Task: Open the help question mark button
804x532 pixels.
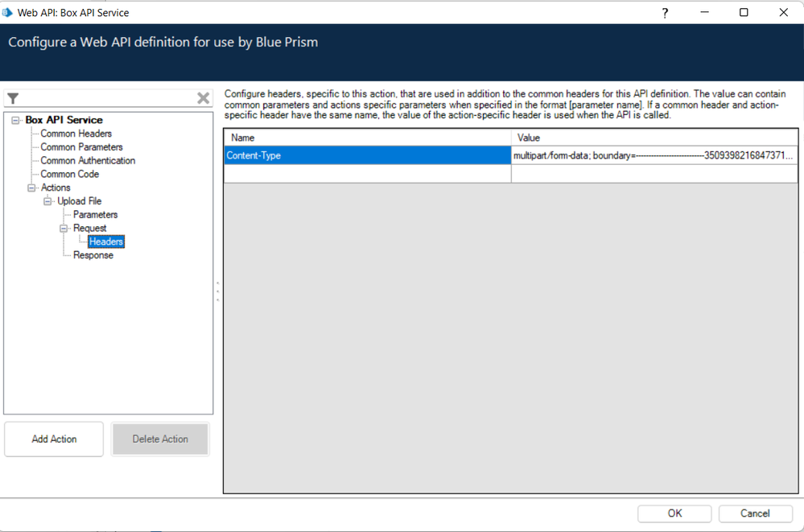Action: 665,13
